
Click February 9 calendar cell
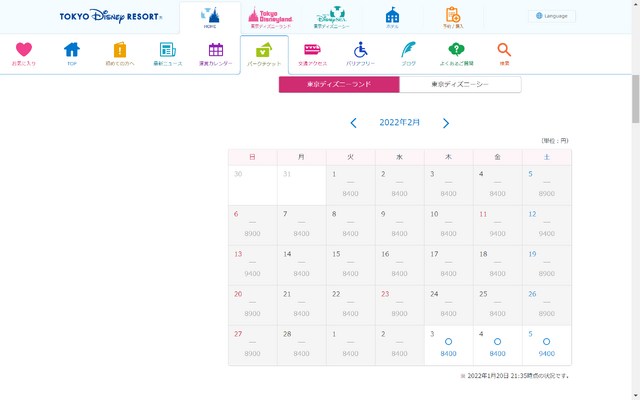point(400,225)
